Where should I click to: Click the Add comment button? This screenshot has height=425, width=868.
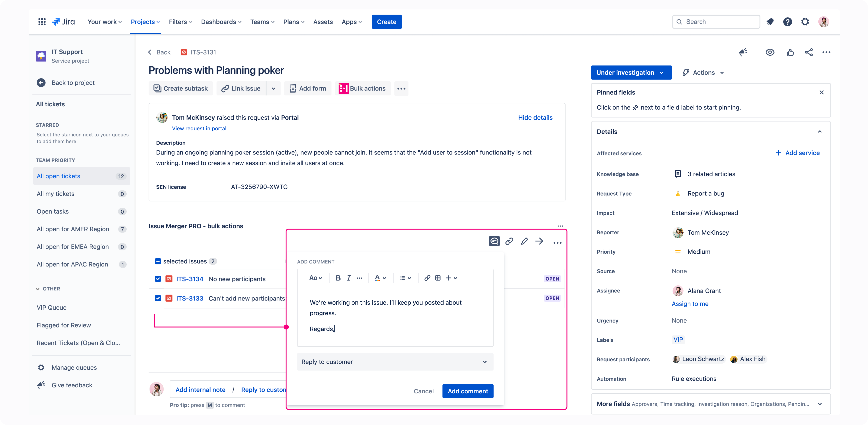tap(468, 391)
